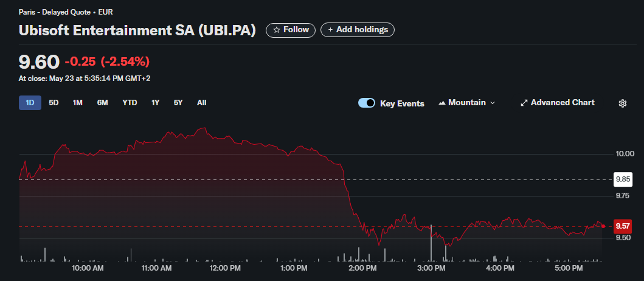Click the 9.50 price axis label

pyautogui.click(x=623, y=238)
